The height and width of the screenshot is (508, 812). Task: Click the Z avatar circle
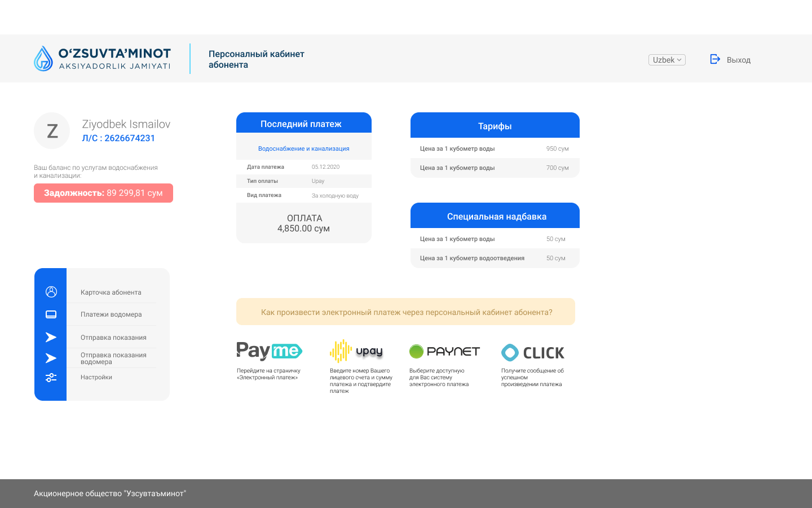click(52, 131)
